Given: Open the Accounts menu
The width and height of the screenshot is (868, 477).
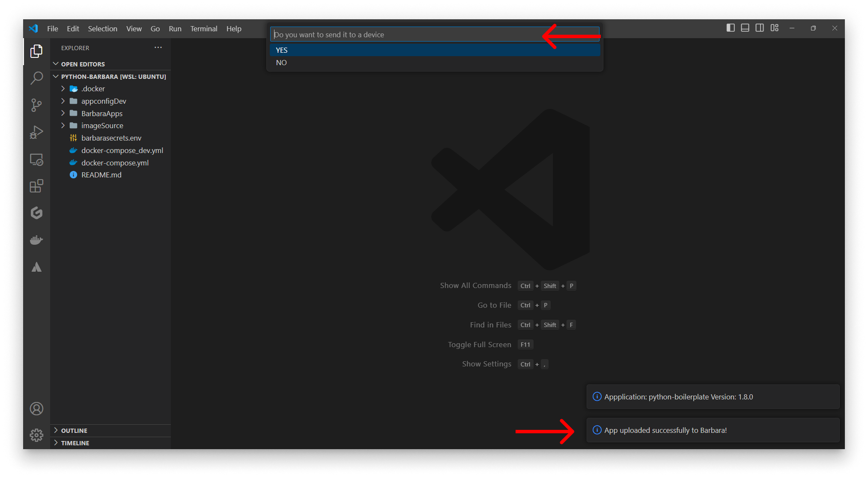Looking at the screenshot, I should (x=36, y=408).
